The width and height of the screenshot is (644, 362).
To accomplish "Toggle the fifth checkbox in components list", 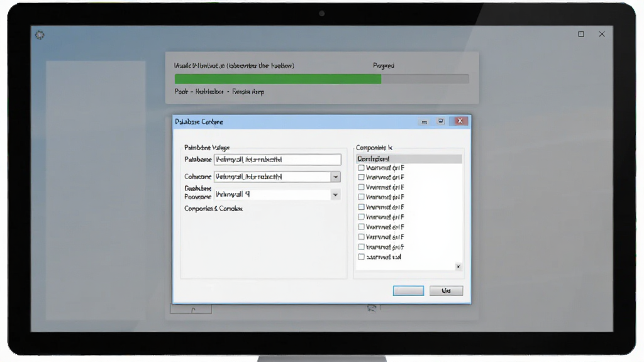I will coord(362,207).
